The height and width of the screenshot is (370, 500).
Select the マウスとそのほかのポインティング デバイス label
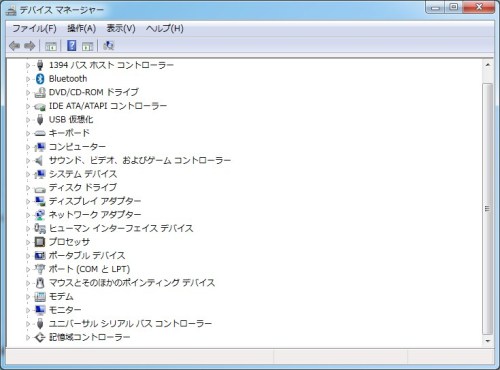[x=132, y=283]
